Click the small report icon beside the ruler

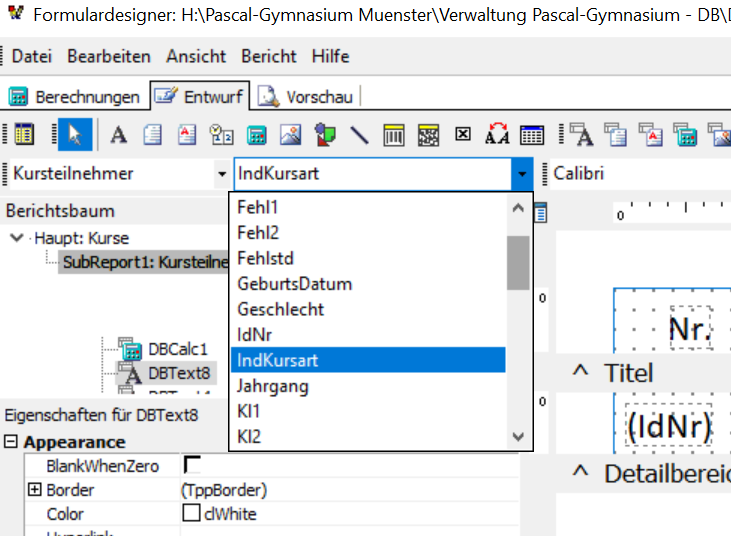[x=540, y=213]
